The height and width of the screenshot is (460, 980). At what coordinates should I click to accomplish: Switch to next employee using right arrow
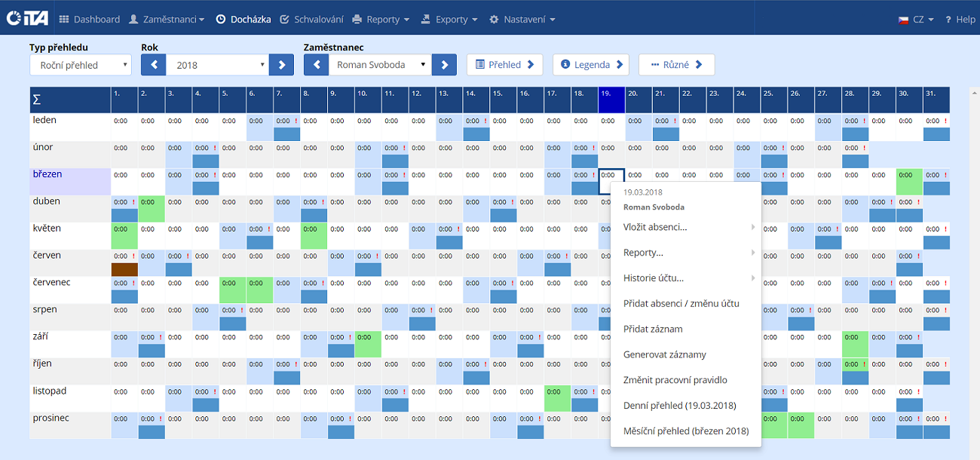point(444,65)
